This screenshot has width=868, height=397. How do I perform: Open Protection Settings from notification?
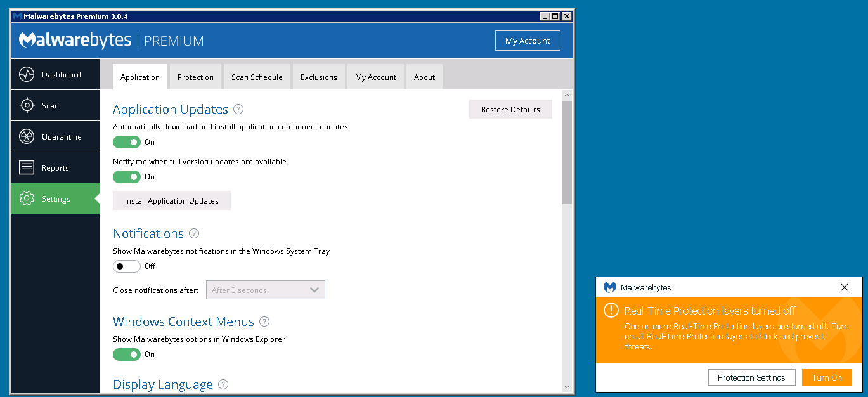(x=751, y=377)
